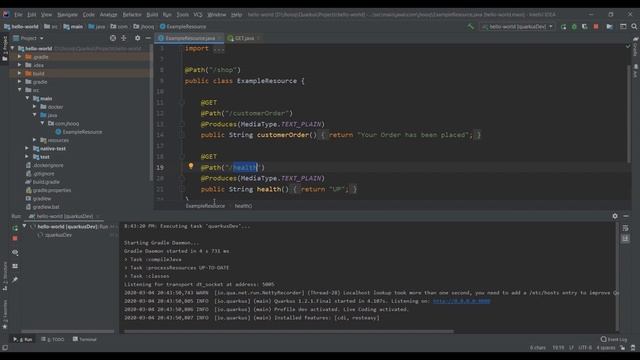The width and height of the screenshot is (640, 360).
Task: Stop the app with red toolbar square
Action: (x=596, y=27)
